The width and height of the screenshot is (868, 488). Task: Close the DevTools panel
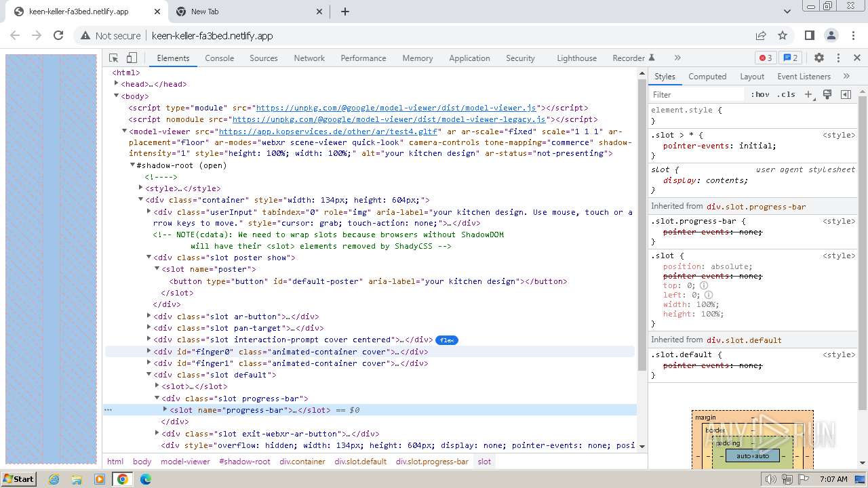(857, 58)
